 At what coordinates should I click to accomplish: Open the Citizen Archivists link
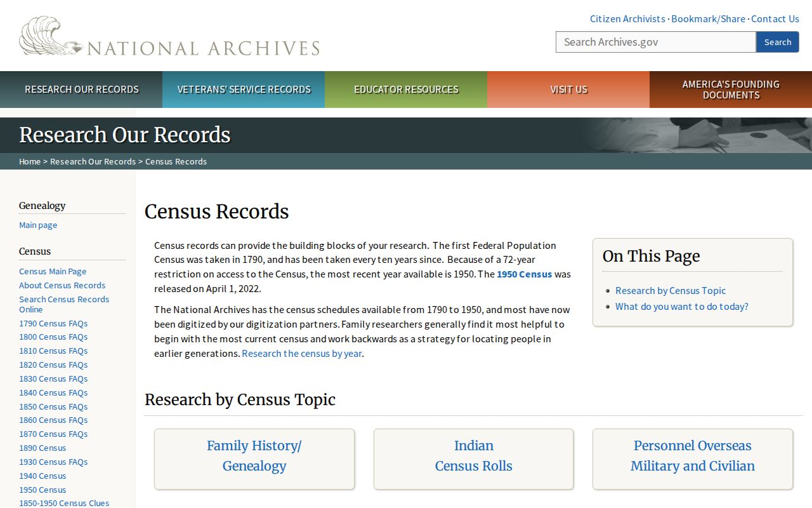click(627, 19)
